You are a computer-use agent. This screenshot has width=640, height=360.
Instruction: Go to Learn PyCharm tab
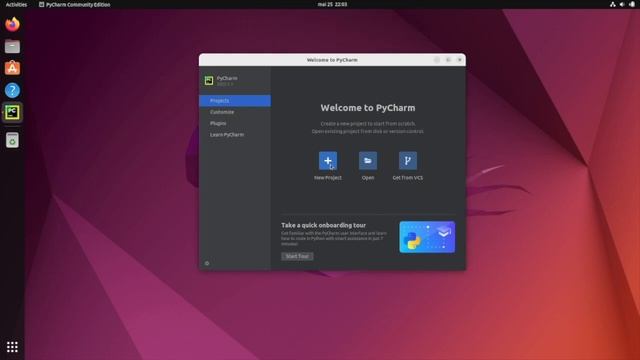click(235, 135)
